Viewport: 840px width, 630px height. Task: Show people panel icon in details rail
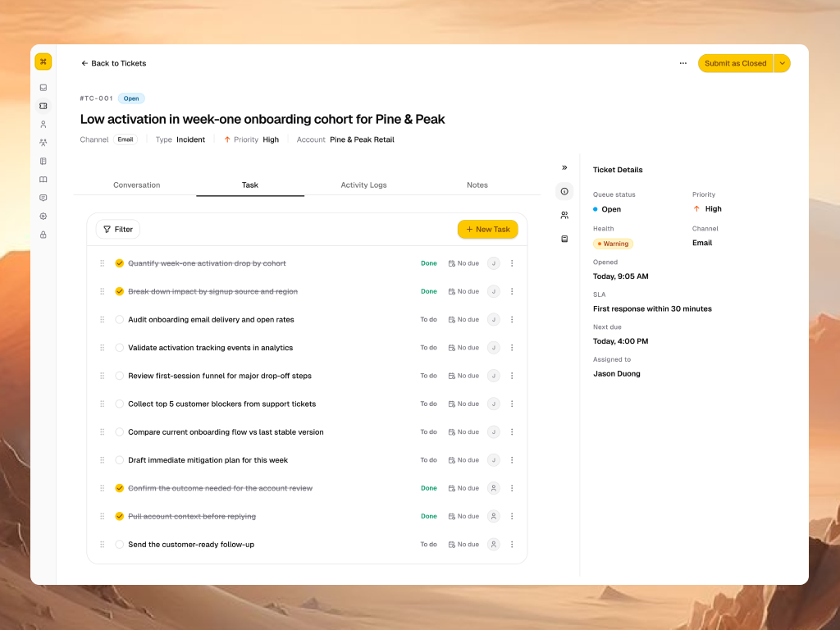pos(564,216)
